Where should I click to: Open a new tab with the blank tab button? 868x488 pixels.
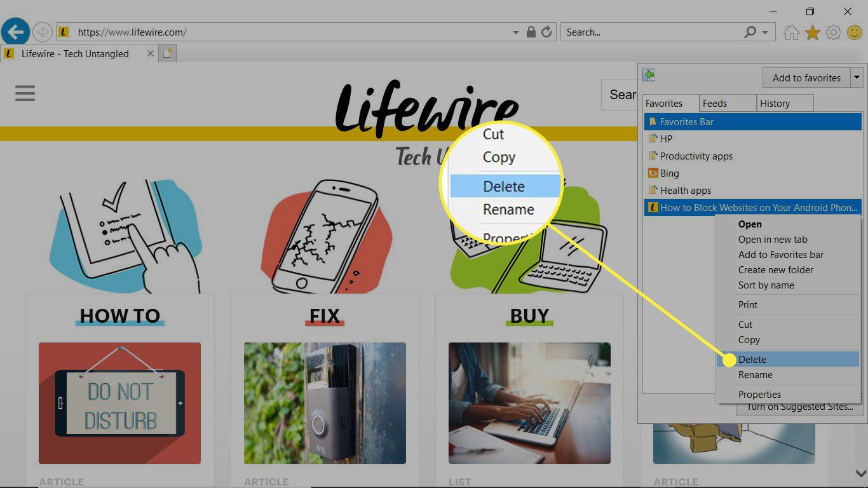click(168, 53)
